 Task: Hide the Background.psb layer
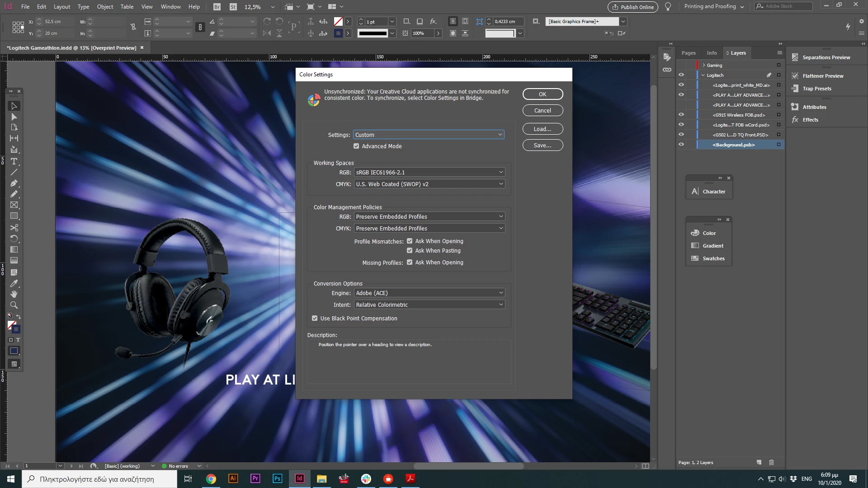click(681, 145)
